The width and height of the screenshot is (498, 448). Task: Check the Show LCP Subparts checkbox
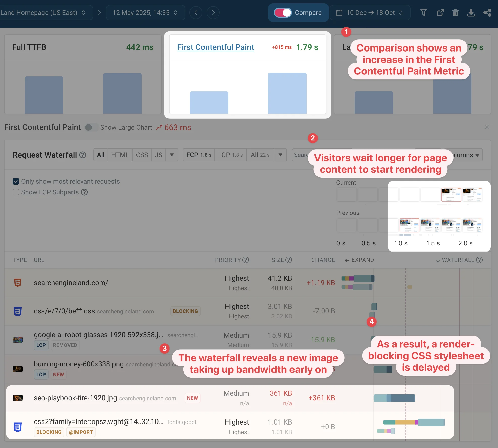click(x=16, y=192)
